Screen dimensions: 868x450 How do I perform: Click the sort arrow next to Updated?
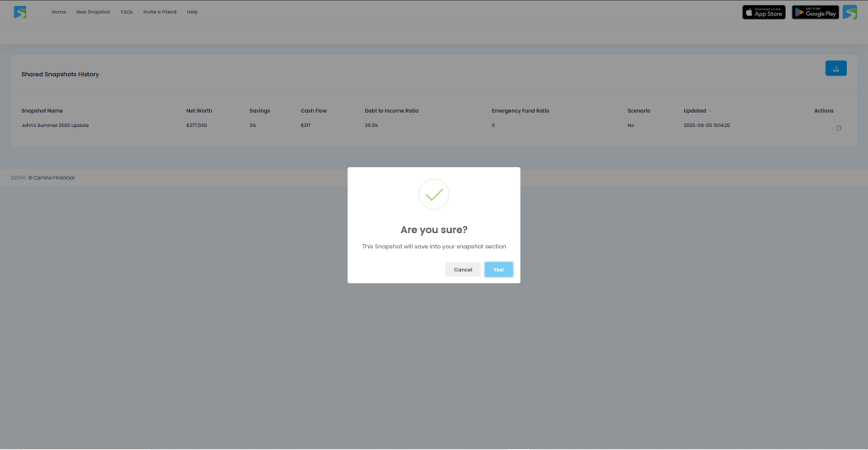[x=710, y=111]
